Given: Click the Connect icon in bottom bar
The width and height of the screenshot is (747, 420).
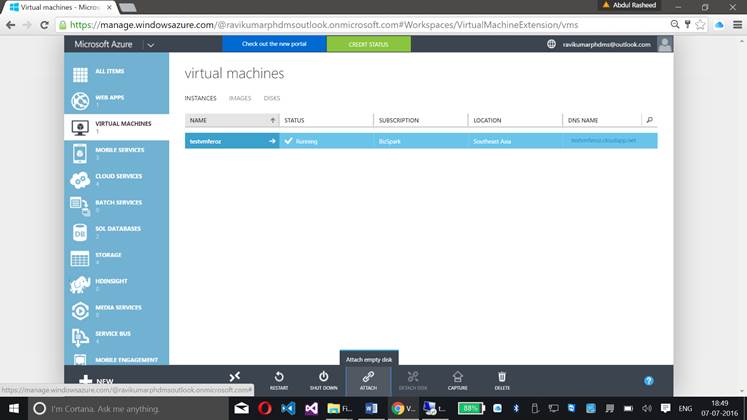Looking at the screenshot, I should click(x=234, y=377).
